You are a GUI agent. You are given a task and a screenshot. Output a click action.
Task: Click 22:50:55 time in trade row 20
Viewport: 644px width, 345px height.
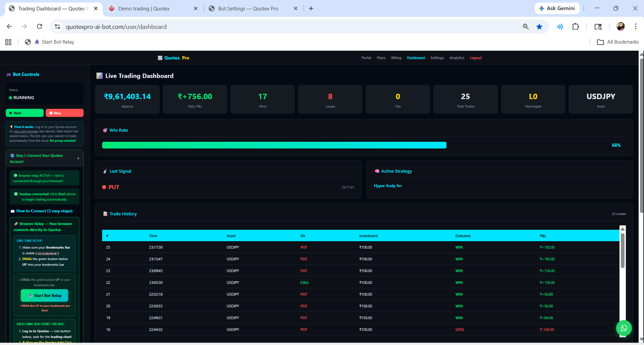pos(156,306)
